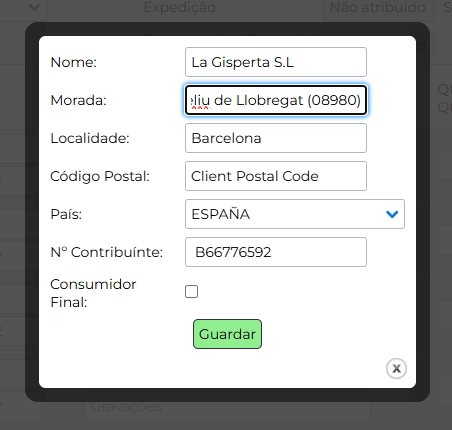Click the Localidade: label
Viewport: 452px width, 430px height.
(90, 138)
